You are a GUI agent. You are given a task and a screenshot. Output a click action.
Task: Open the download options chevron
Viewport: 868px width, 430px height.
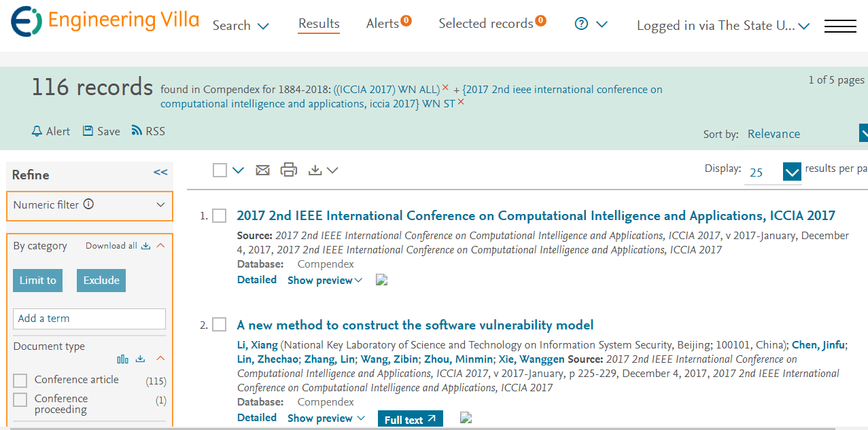click(x=332, y=171)
